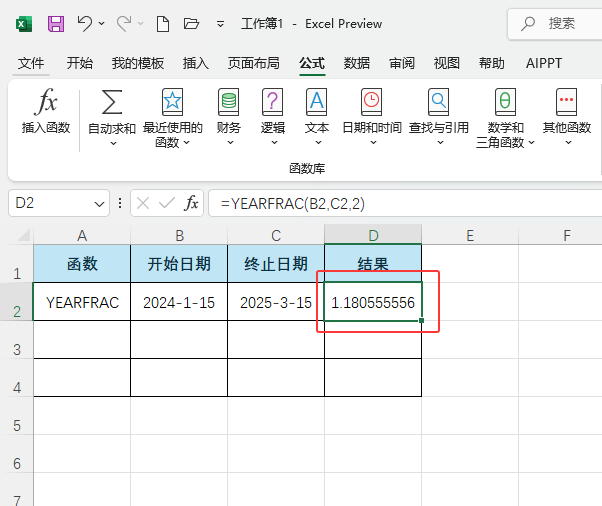Open formula bar options dots
The height and width of the screenshot is (506, 602).
[120, 203]
